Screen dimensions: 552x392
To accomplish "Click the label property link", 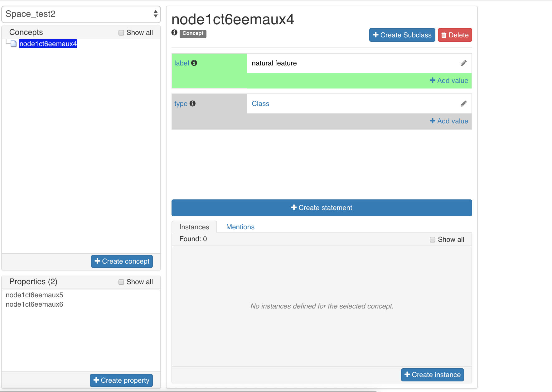I will (182, 63).
